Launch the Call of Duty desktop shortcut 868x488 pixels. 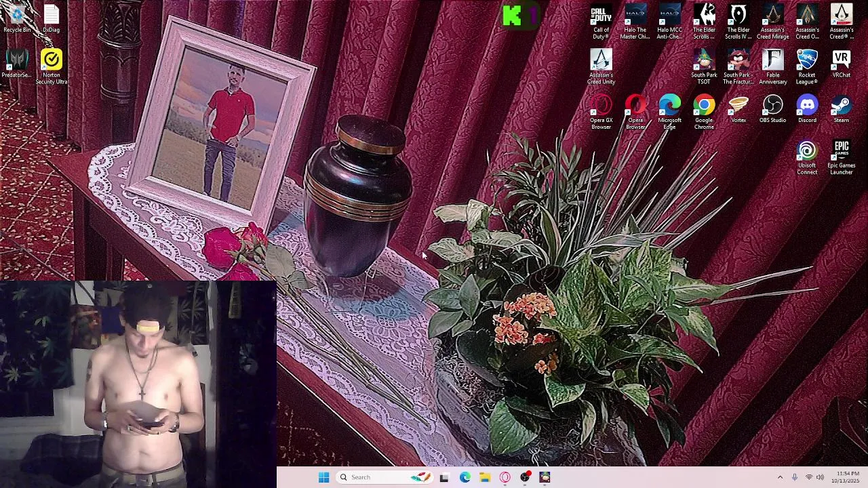coord(601,22)
